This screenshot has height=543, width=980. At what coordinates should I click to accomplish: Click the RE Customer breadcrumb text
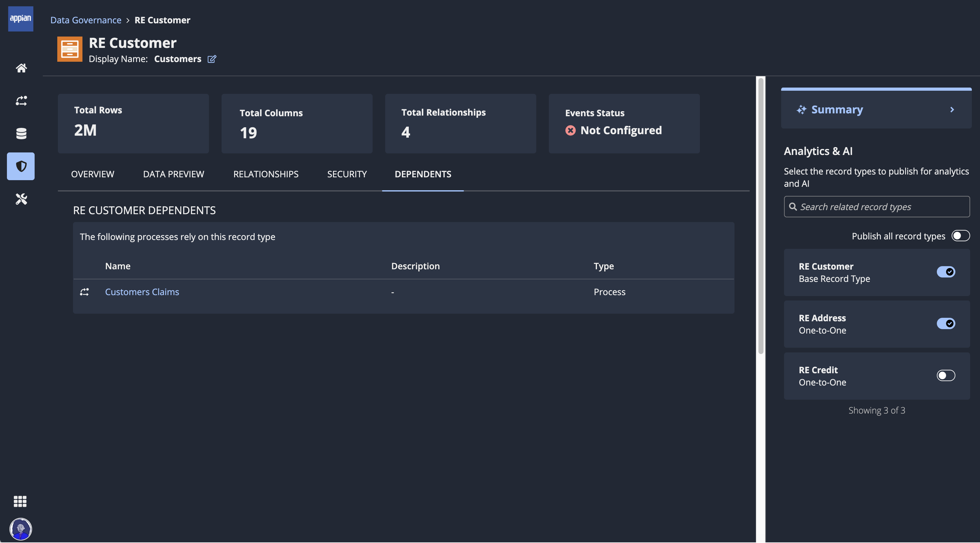pos(162,20)
